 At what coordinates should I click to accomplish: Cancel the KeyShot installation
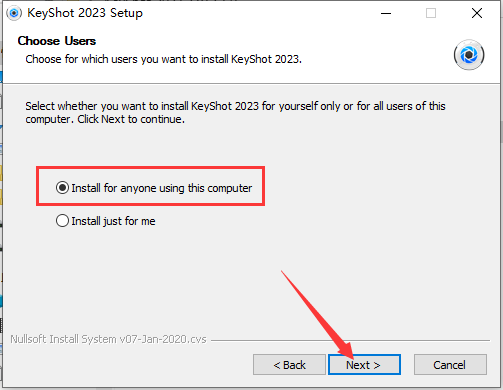coord(450,365)
